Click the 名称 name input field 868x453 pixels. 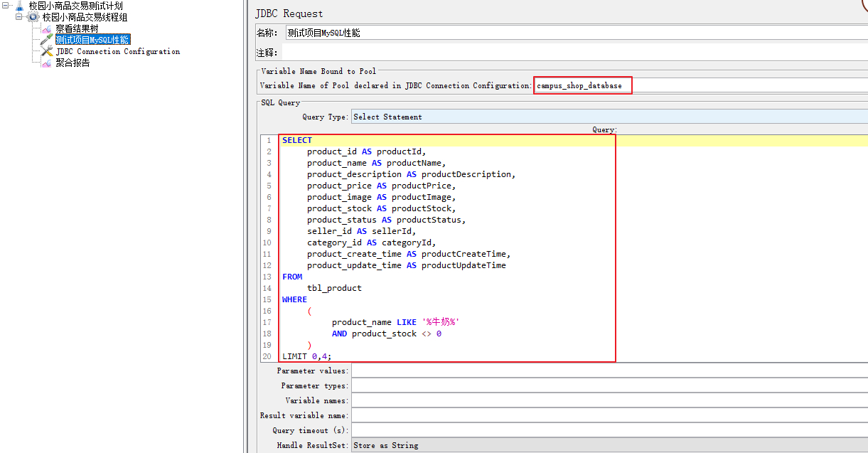point(576,33)
